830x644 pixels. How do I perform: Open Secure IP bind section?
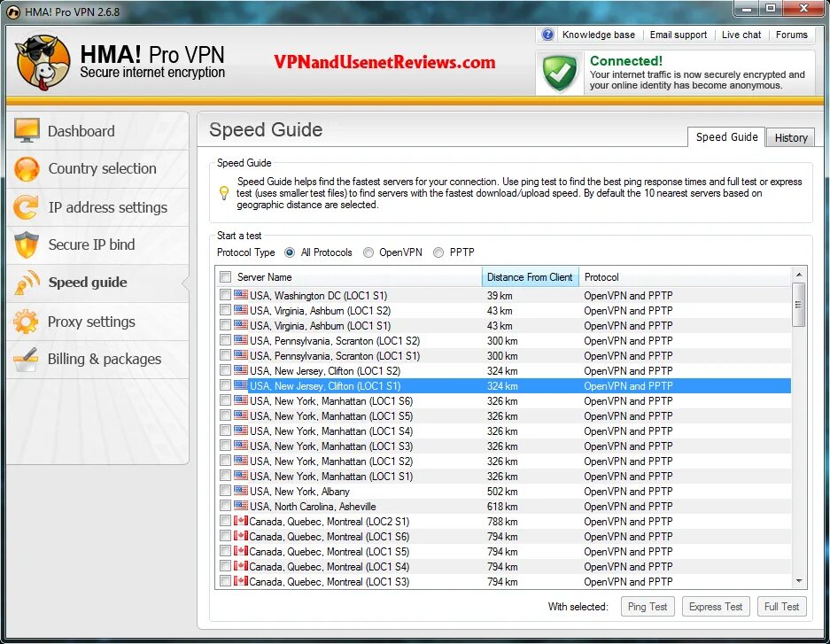click(x=98, y=244)
